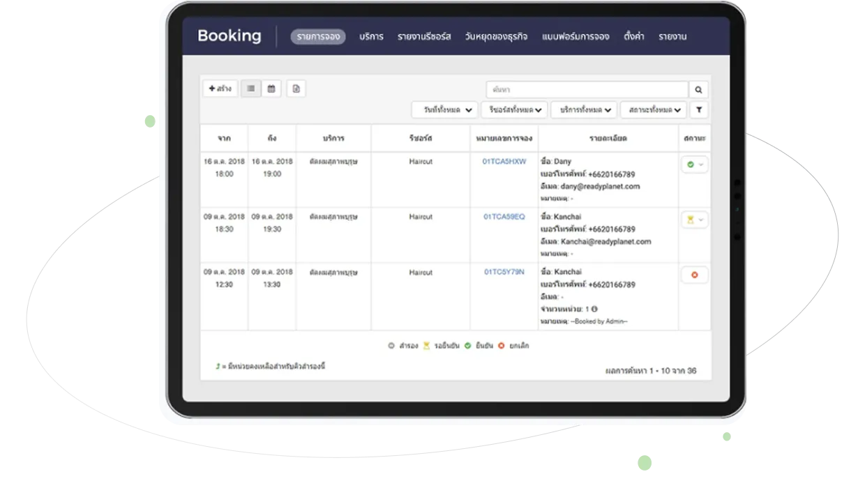Image resolution: width=865 pixels, height=504 pixels.
Task: Open booking link 01TC5Y79N
Action: point(504,272)
